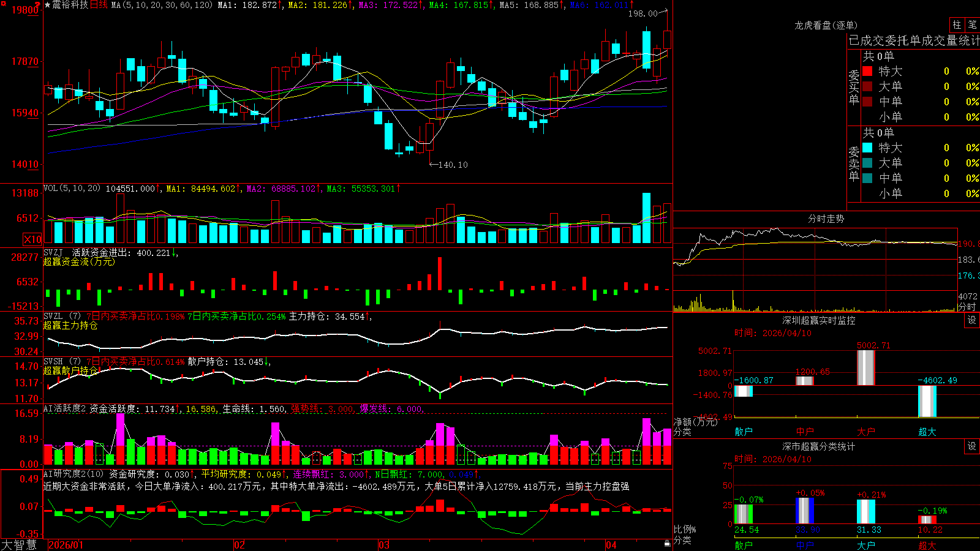Click 散户 label under 深圳超赢实时监控 chart
Screen dimensions: 980x551
coord(744,432)
